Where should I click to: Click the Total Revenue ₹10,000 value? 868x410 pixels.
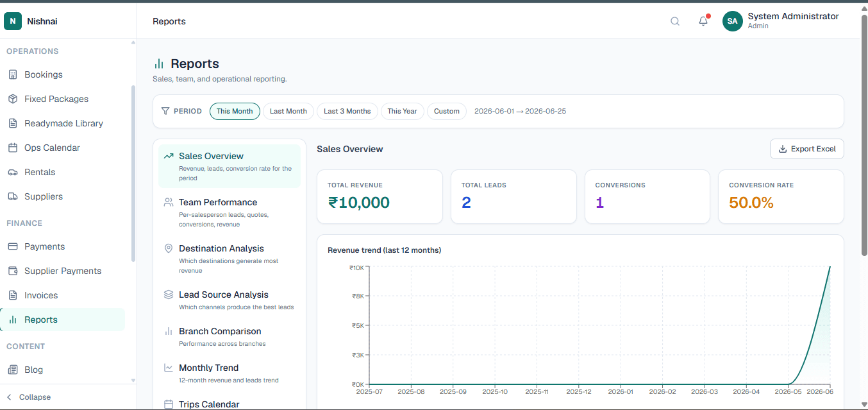pyautogui.click(x=358, y=203)
